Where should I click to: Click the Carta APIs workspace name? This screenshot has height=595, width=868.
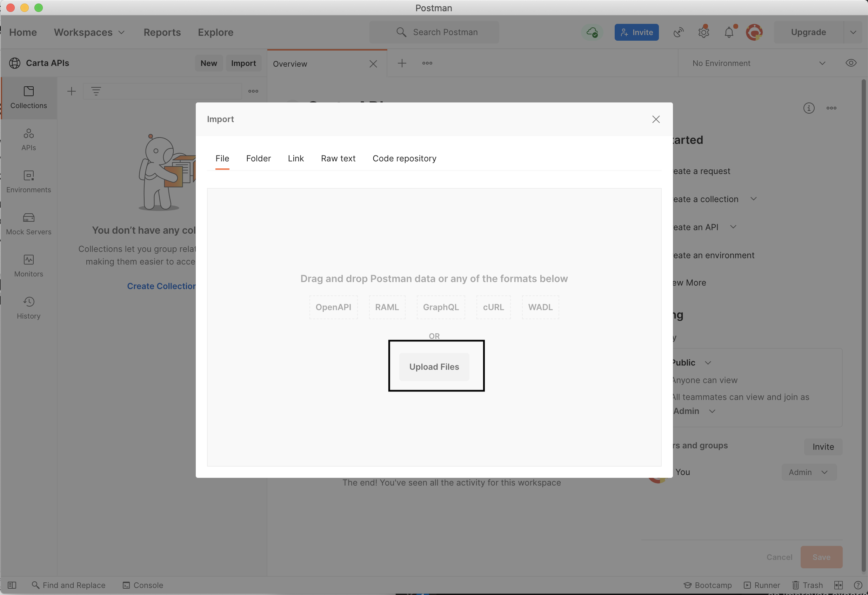(x=47, y=63)
